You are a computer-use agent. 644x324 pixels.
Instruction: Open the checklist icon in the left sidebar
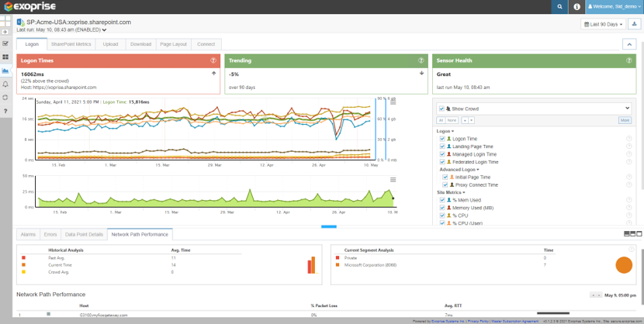coord(5,43)
